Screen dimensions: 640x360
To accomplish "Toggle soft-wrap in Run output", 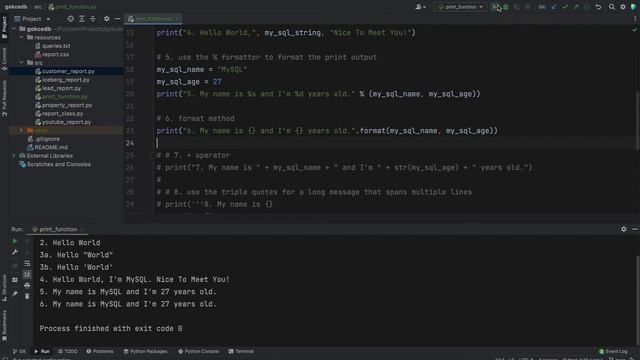I will tap(27, 264).
